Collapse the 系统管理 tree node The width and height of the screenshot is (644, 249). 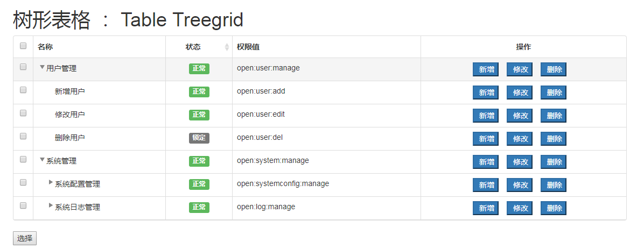click(x=42, y=160)
